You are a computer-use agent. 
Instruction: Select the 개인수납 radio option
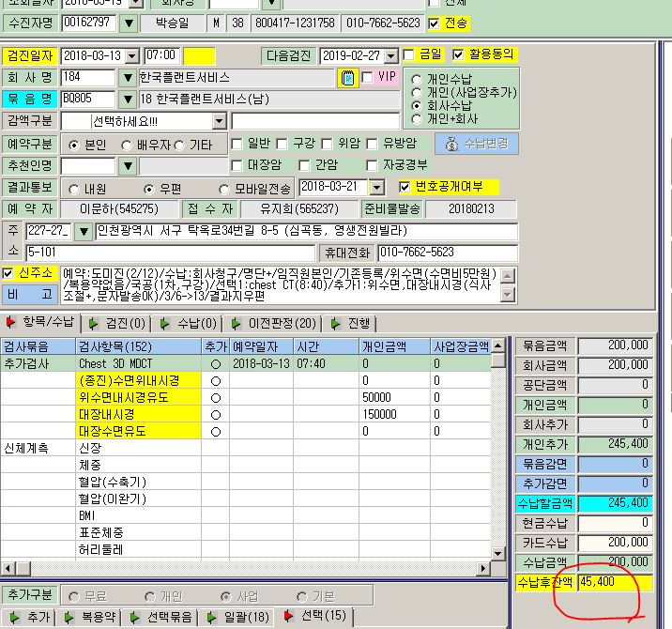click(x=416, y=79)
